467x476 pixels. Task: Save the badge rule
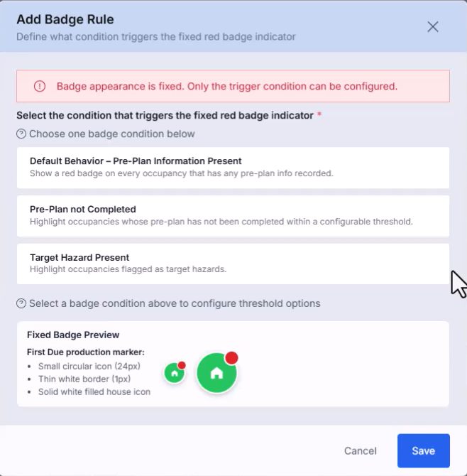point(423,450)
